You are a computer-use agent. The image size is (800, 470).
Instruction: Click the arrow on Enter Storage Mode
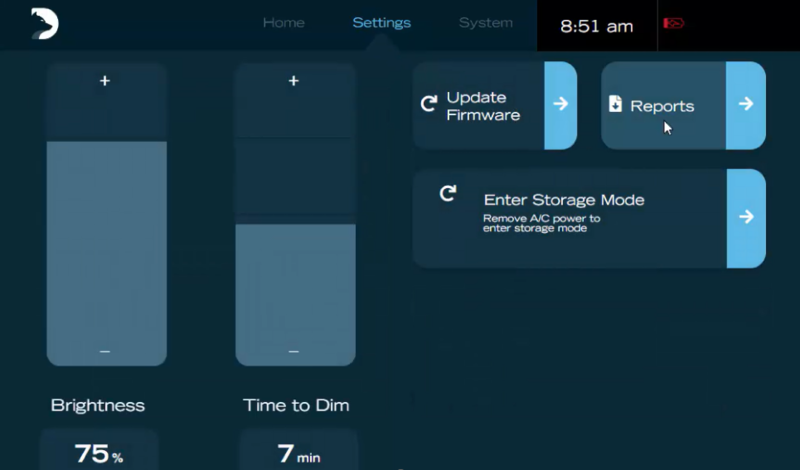coord(745,217)
